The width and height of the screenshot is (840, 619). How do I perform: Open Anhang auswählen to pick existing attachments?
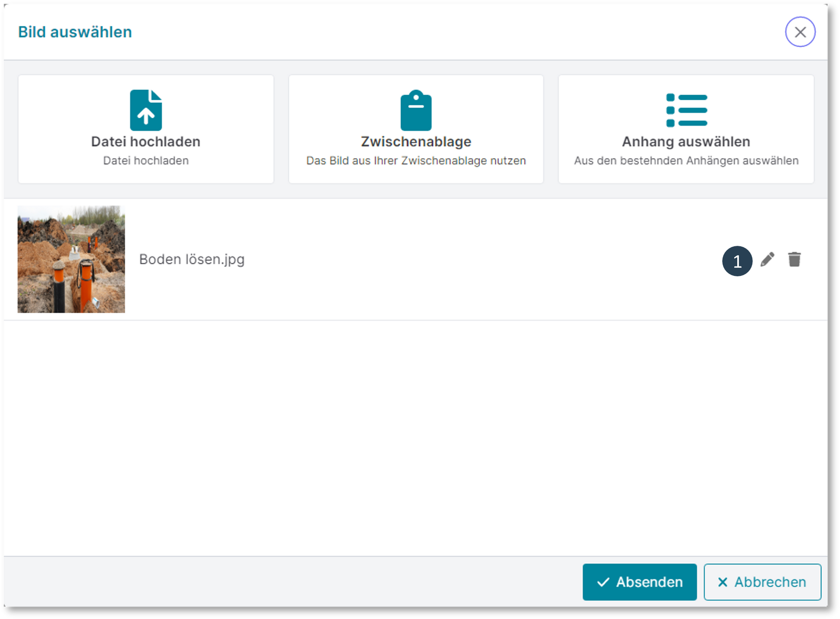686,129
